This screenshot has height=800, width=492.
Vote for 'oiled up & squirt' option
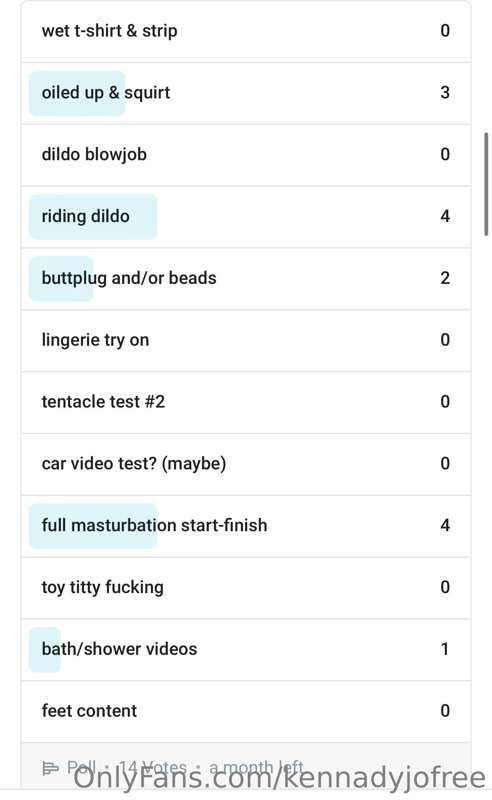(x=245, y=93)
